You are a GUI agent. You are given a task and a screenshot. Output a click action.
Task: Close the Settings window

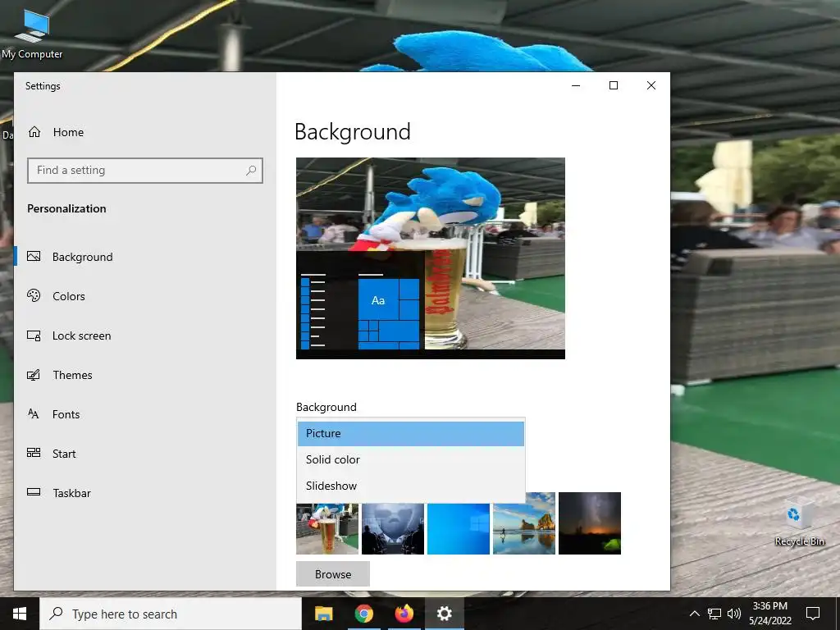pos(651,85)
